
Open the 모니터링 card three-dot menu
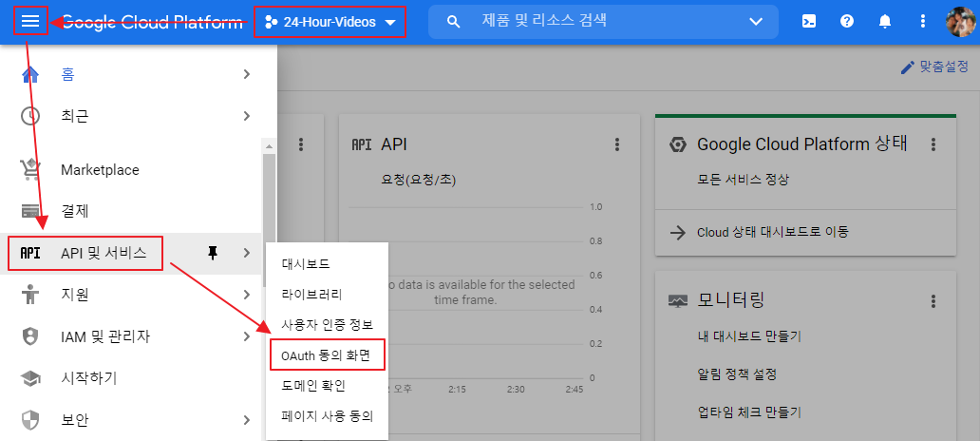pyautogui.click(x=933, y=301)
